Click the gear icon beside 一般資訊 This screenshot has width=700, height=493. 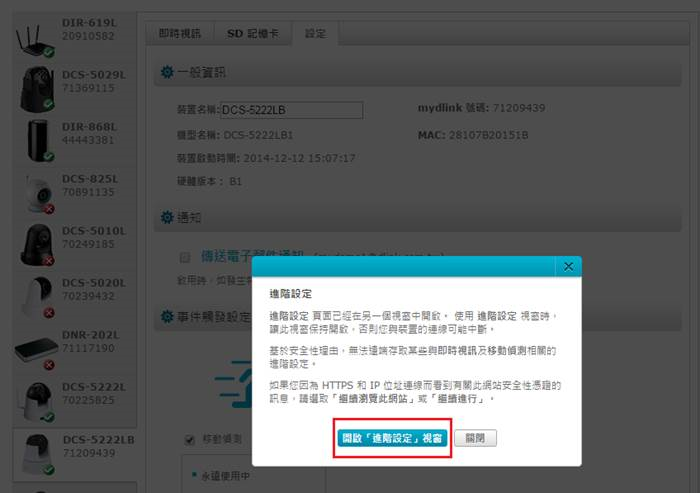(x=163, y=73)
